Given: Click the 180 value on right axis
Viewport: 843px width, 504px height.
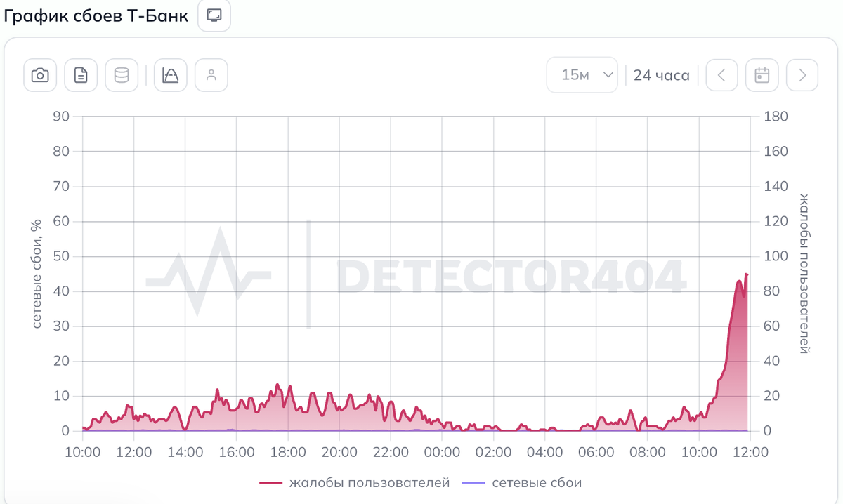Looking at the screenshot, I should pos(776,117).
